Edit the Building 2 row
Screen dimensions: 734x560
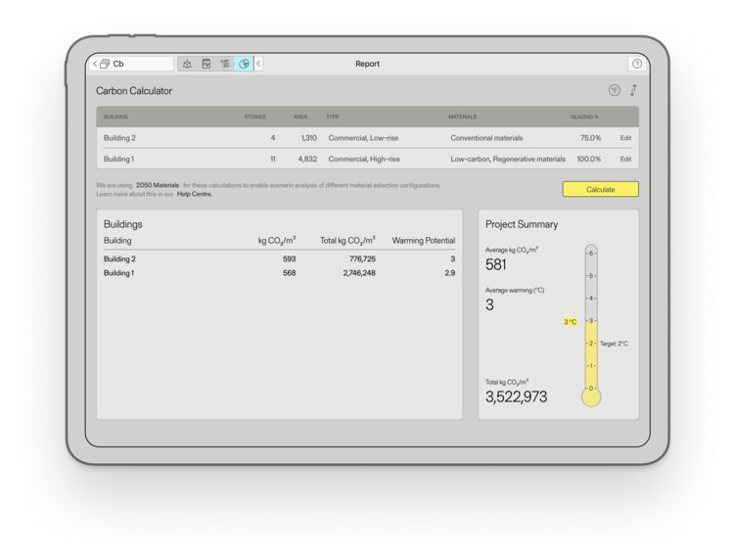[x=625, y=138]
